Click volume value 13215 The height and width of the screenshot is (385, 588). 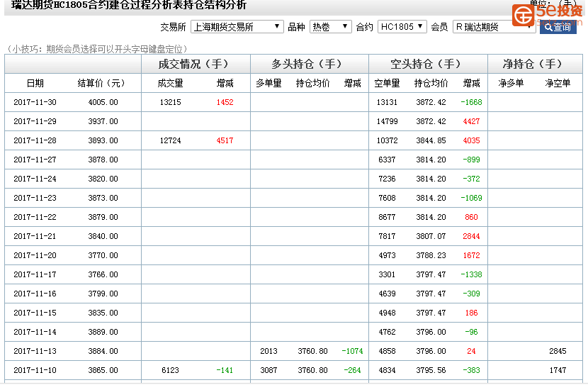170,102
